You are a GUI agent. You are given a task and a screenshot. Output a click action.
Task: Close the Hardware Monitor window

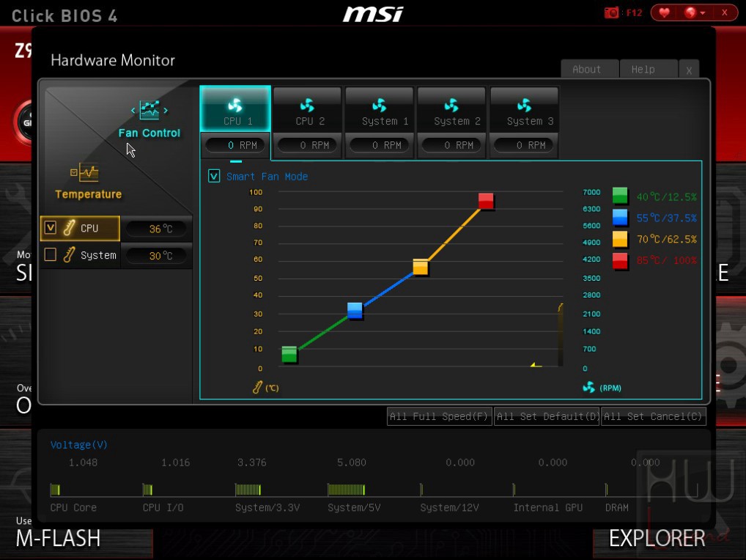689,70
